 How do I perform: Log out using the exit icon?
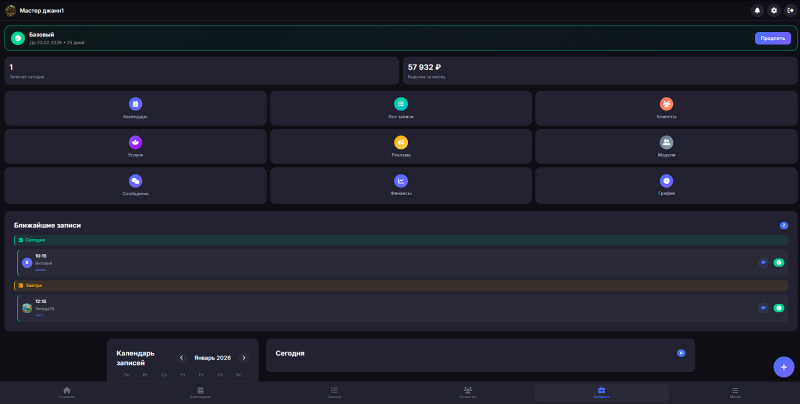[x=790, y=10]
